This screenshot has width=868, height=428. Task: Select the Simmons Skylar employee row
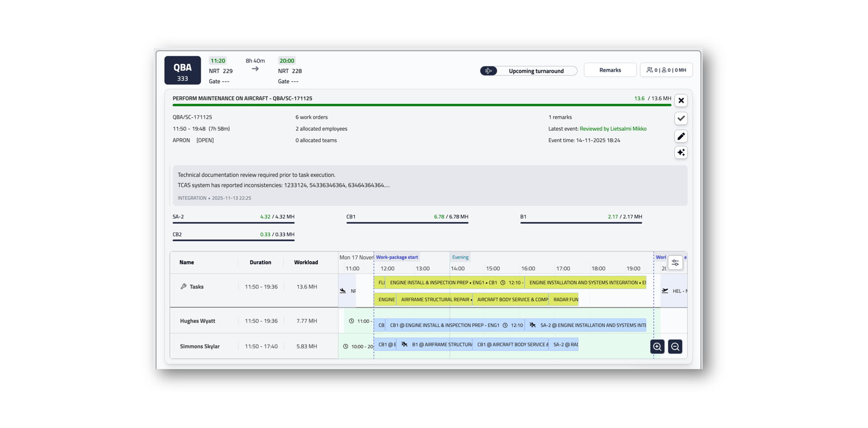200,346
